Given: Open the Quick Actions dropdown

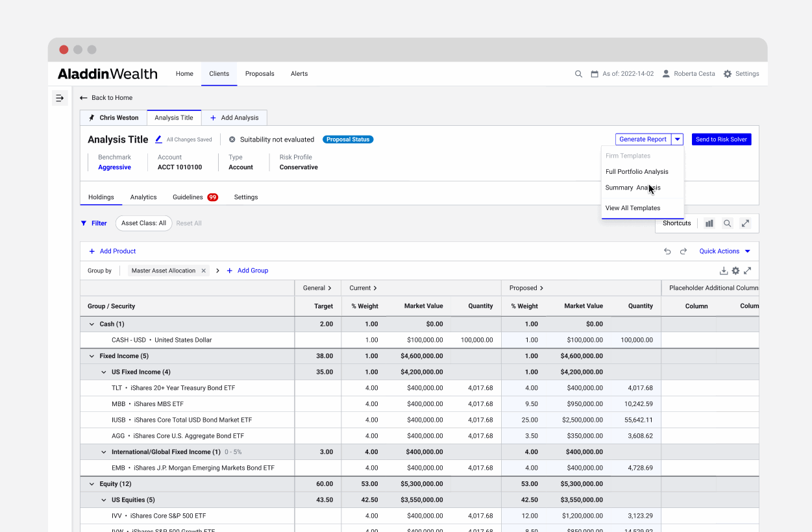Looking at the screenshot, I should pyautogui.click(x=724, y=251).
